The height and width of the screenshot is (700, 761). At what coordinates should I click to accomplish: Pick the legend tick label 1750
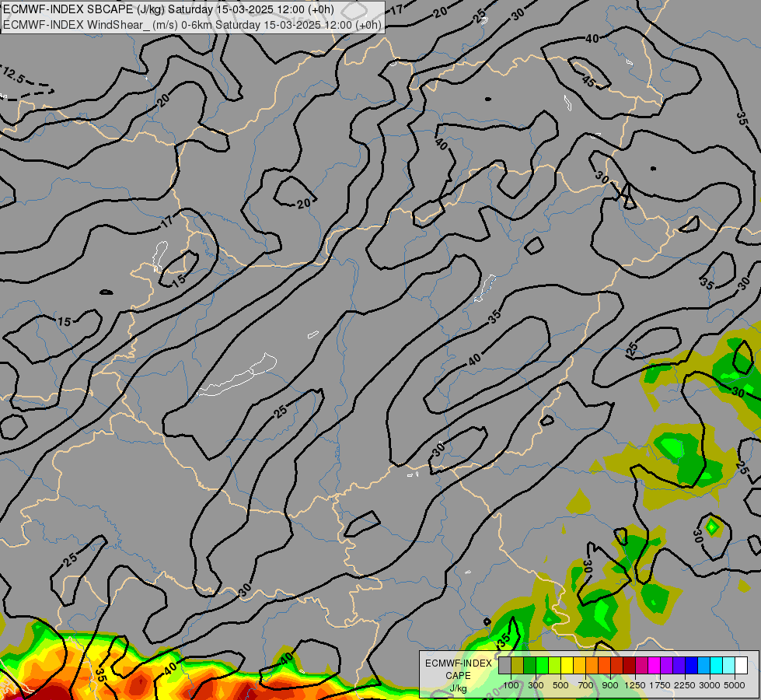[x=660, y=685]
